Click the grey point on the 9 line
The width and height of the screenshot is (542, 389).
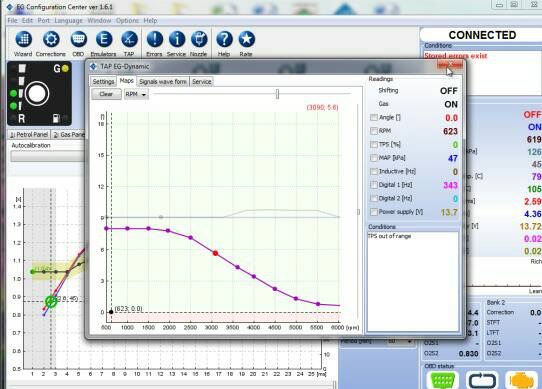click(x=161, y=217)
